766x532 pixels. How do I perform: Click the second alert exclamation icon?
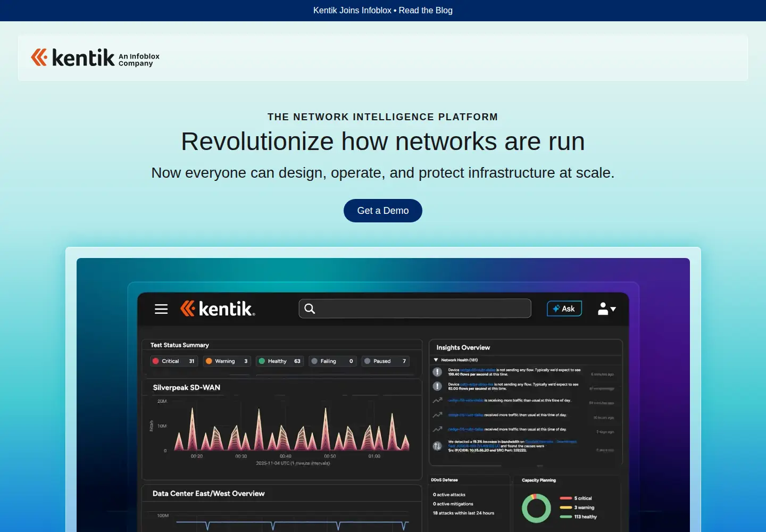point(437,386)
